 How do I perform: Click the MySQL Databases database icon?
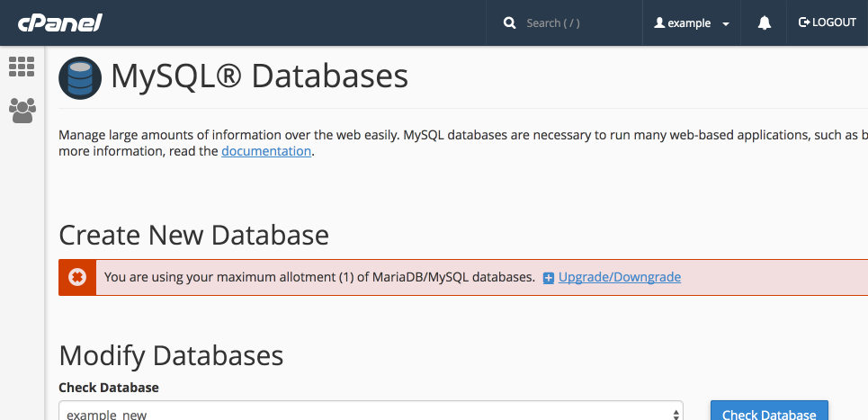(80, 78)
